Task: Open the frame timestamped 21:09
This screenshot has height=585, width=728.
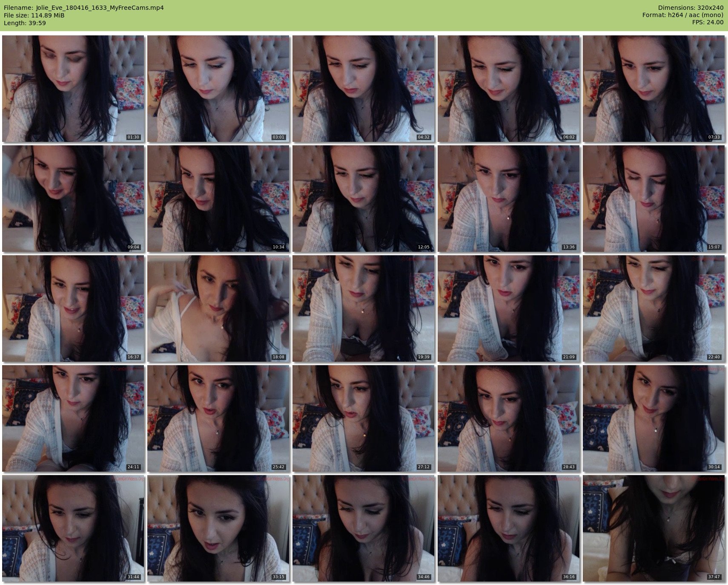Action: coord(509,308)
